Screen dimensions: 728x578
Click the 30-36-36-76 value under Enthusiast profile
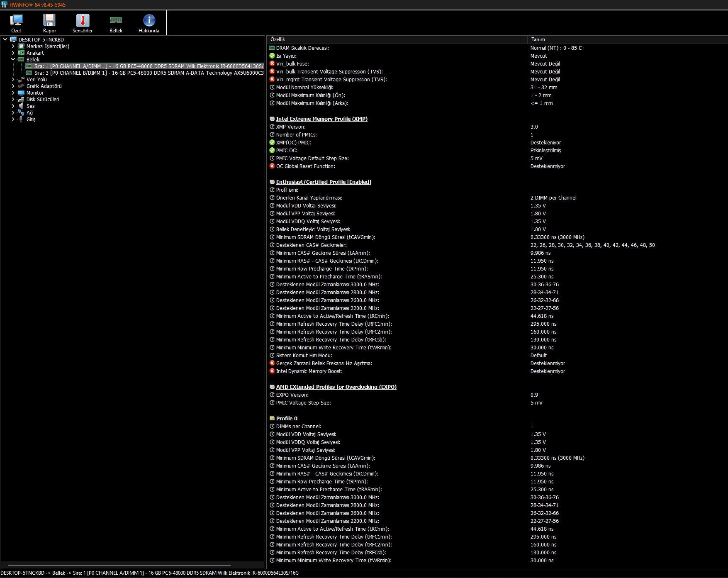point(544,284)
